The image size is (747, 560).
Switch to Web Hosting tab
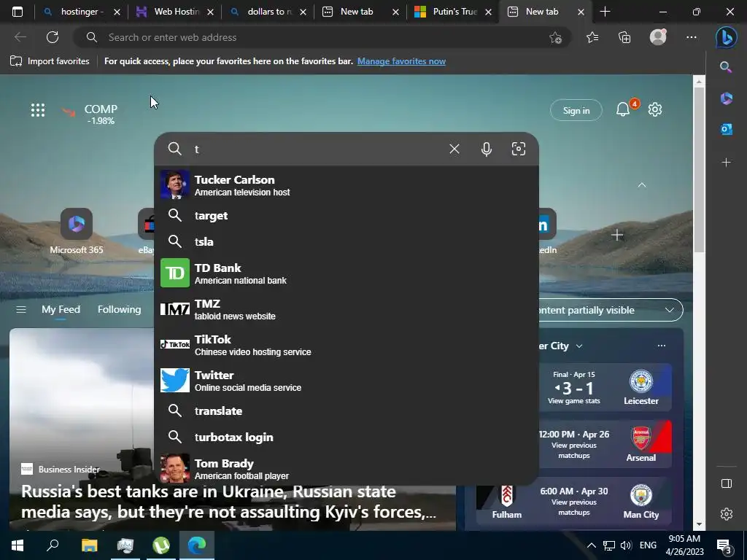(174, 12)
